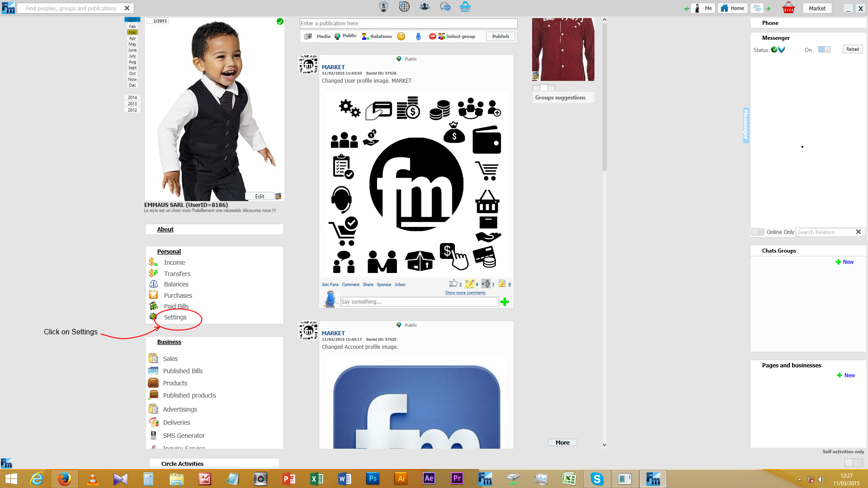Screen dimensions: 868x488
Task: Click the blue refresh arrows button
Action: pos(757,8)
